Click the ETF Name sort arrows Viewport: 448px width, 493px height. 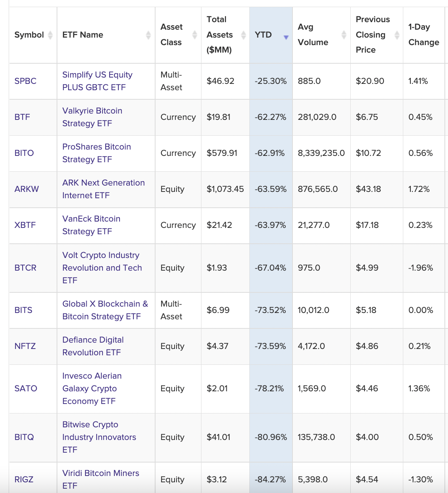pyautogui.click(x=148, y=35)
